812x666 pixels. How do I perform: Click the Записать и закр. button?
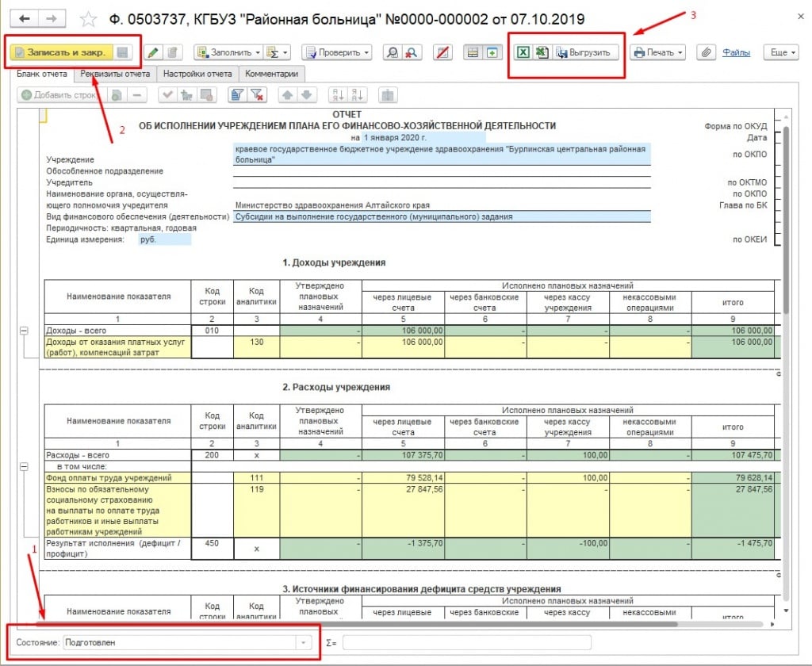tap(61, 52)
